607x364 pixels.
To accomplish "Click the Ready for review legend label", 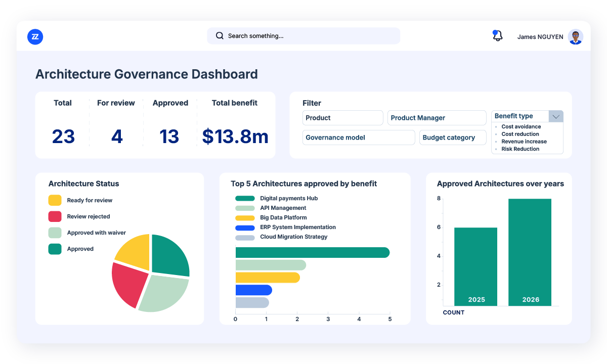I will 90,201.
